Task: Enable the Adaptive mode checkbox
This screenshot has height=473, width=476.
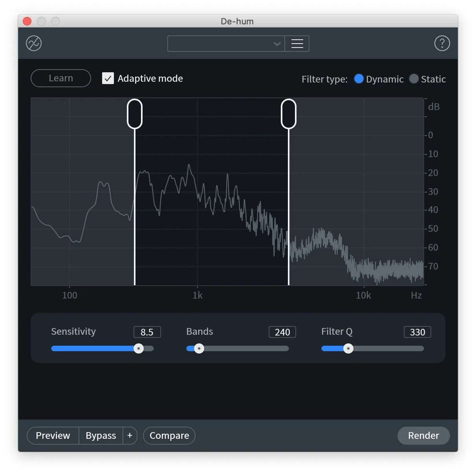Action: pyautogui.click(x=108, y=78)
